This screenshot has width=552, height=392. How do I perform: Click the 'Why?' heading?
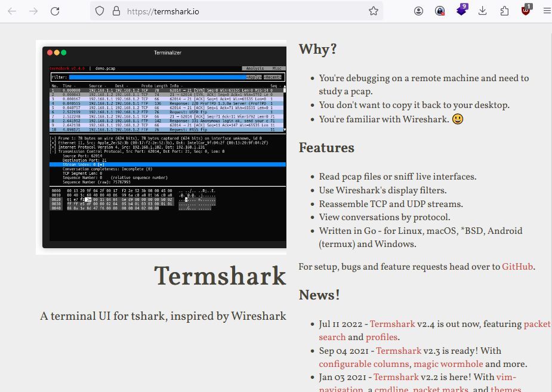point(317,50)
